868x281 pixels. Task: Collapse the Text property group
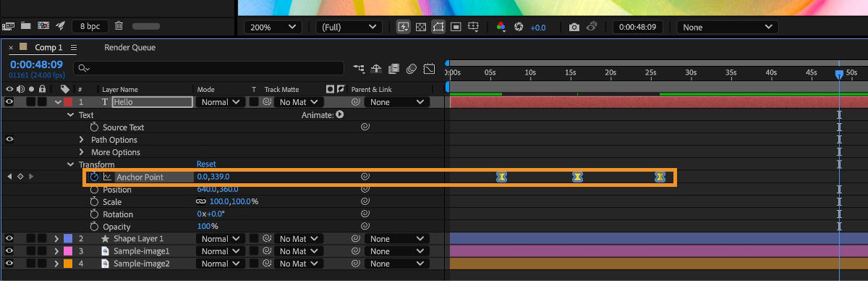71,114
